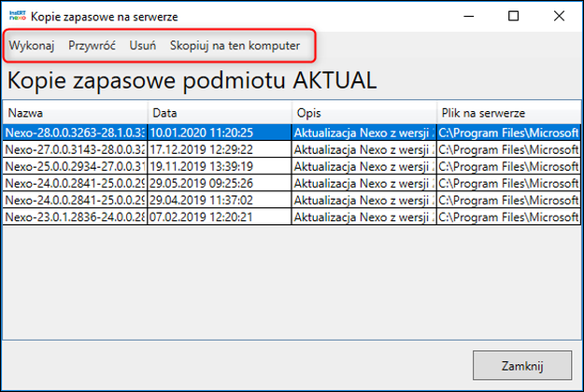Select Usuń to delete backup
The width and height of the screenshot is (584, 392).
point(143,46)
